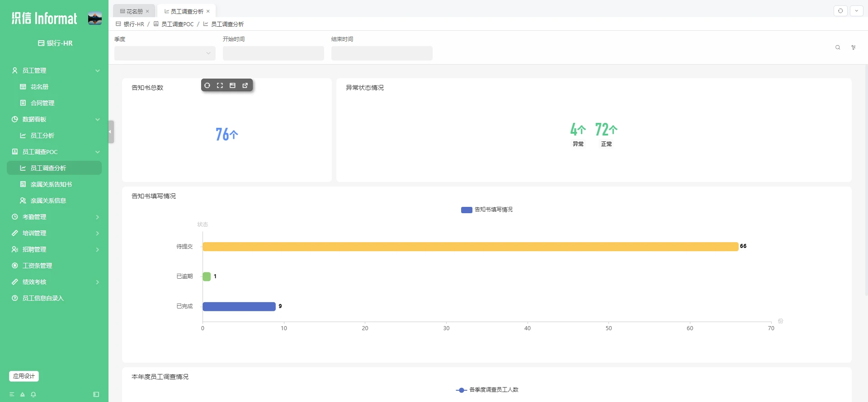Click the 织信 Informat logo
This screenshot has width=868, height=402.
click(44, 18)
